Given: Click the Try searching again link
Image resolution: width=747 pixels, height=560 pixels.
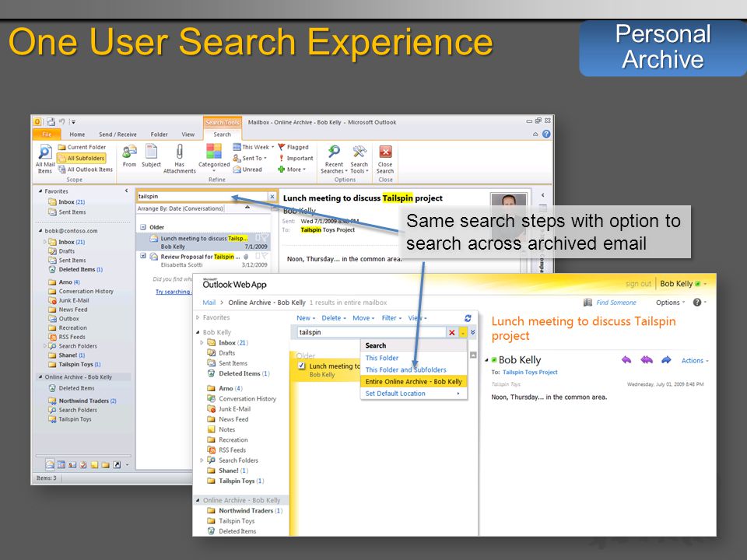Looking at the screenshot, I should click(173, 292).
